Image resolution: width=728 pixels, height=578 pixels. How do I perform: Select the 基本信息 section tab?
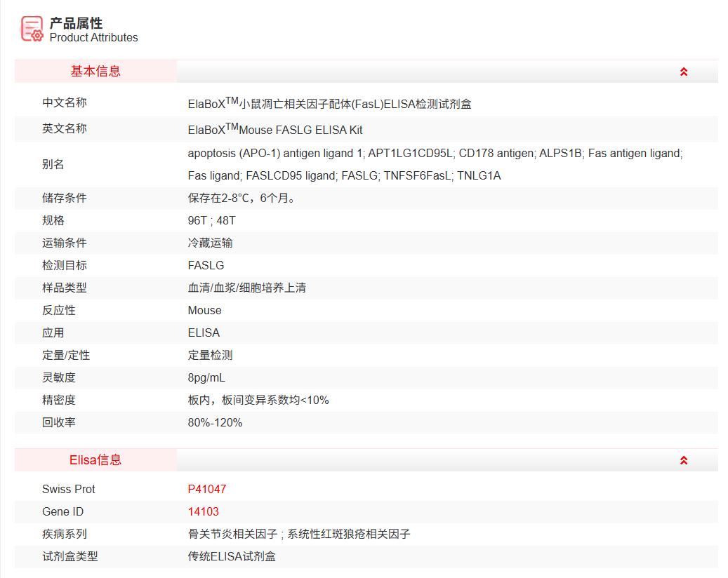[x=95, y=71]
